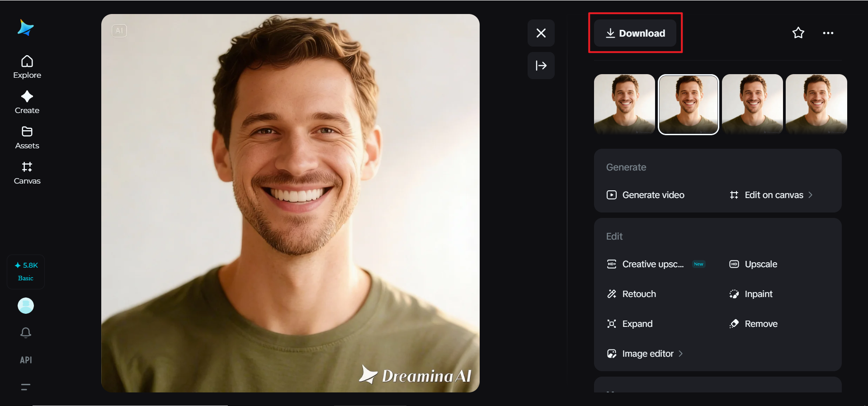The image size is (868, 406).
Task: Open the Retouch tool
Action: pos(631,294)
